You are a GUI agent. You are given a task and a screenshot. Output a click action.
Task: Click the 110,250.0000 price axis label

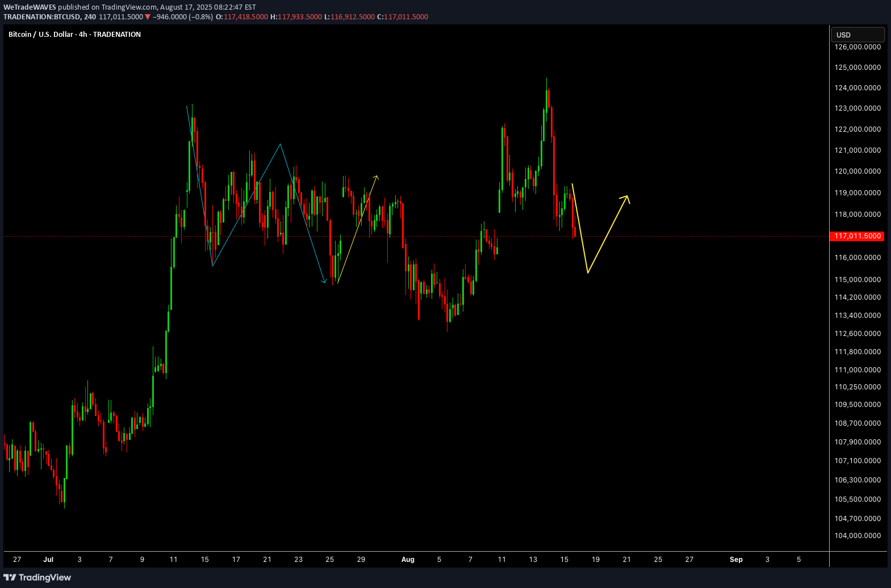pyautogui.click(x=857, y=387)
